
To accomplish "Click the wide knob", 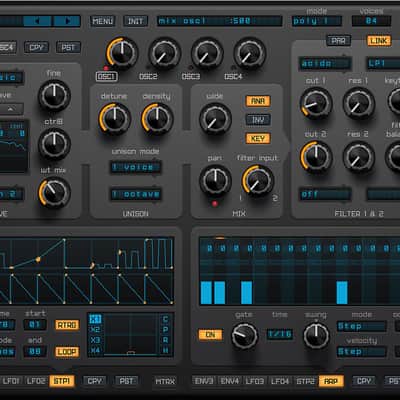I will 215,119.
